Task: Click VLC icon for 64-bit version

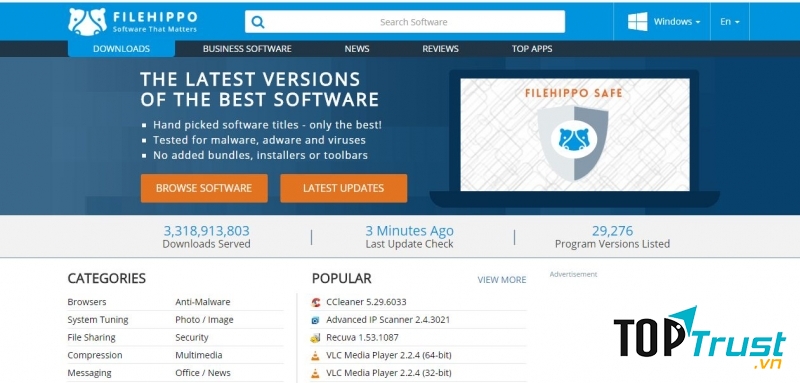Action: point(316,355)
